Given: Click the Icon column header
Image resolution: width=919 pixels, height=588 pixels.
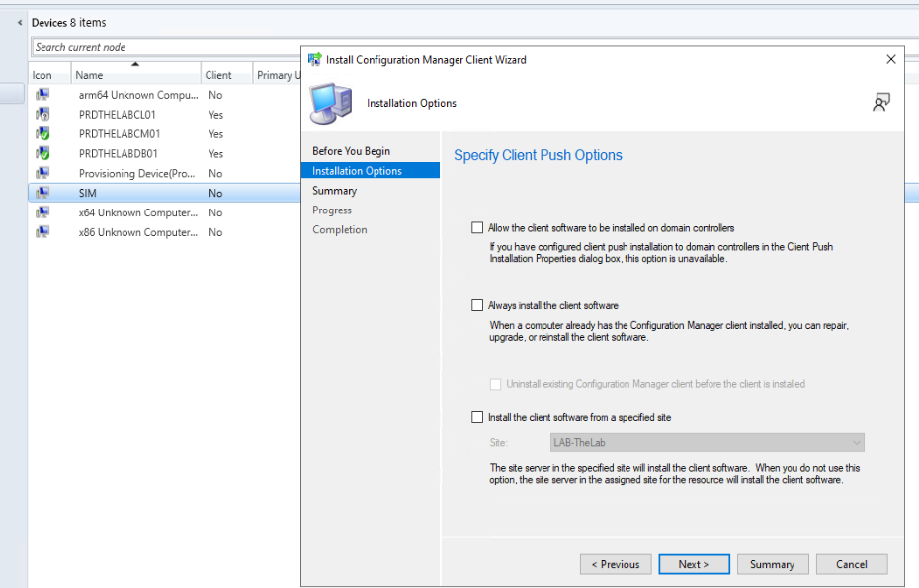Looking at the screenshot, I should (x=49, y=75).
